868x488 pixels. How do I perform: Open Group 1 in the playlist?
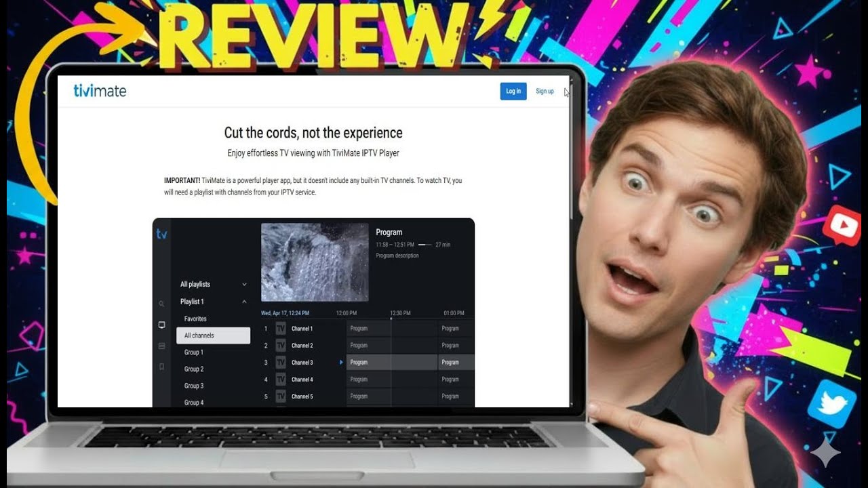tap(193, 352)
